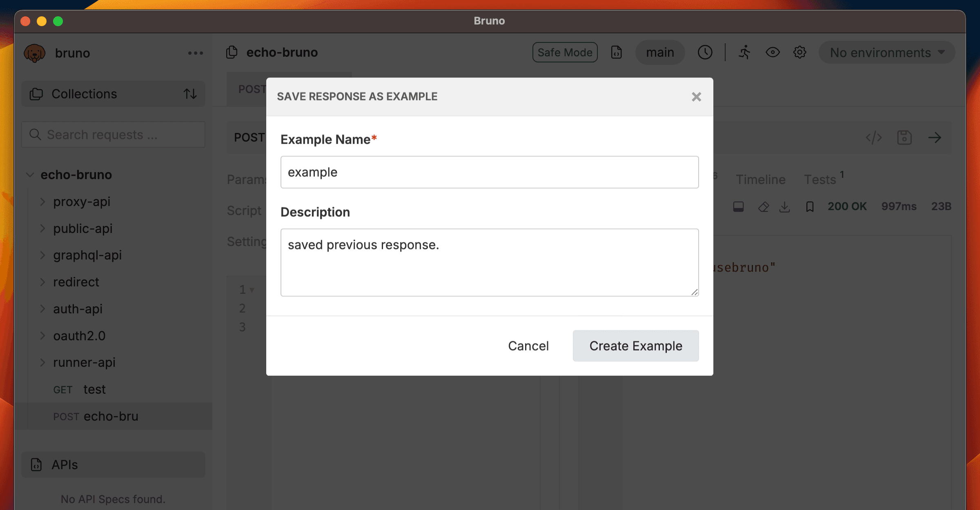The height and width of the screenshot is (510, 980).
Task: Toggle Safe Mode in the top bar
Action: pyautogui.click(x=565, y=52)
